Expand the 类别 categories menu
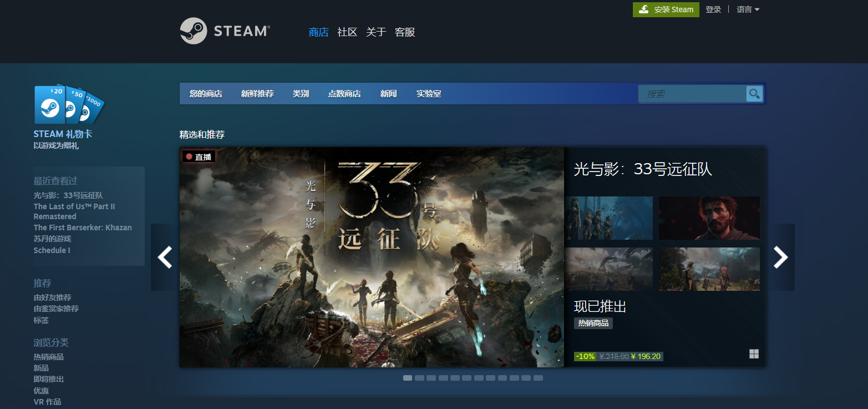The height and width of the screenshot is (409, 868). pos(301,94)
